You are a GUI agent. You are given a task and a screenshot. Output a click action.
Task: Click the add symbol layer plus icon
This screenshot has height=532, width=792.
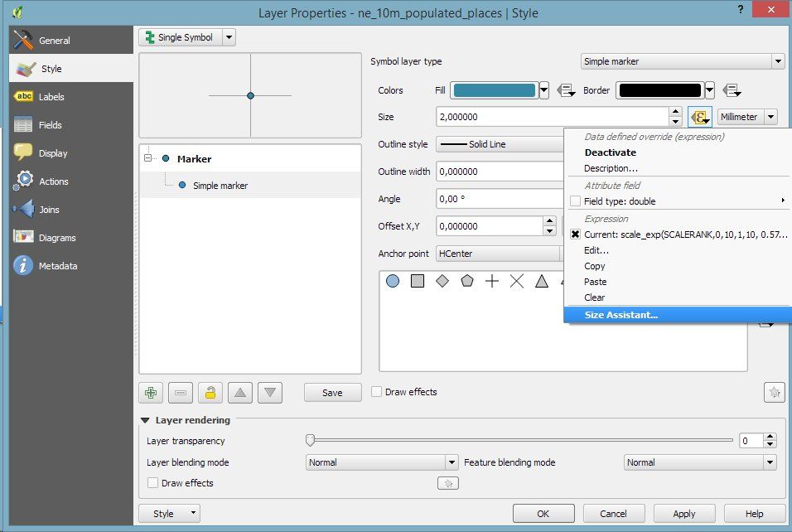click(x=151, y=393)
